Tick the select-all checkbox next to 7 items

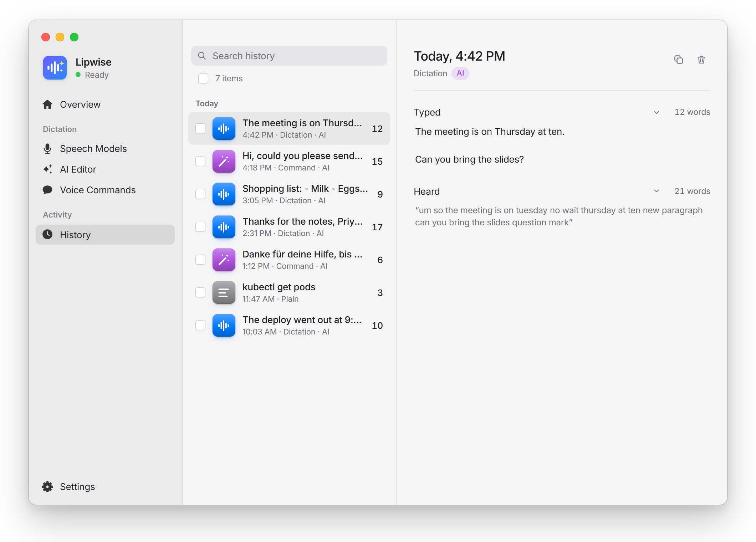[x=203, y=78]
